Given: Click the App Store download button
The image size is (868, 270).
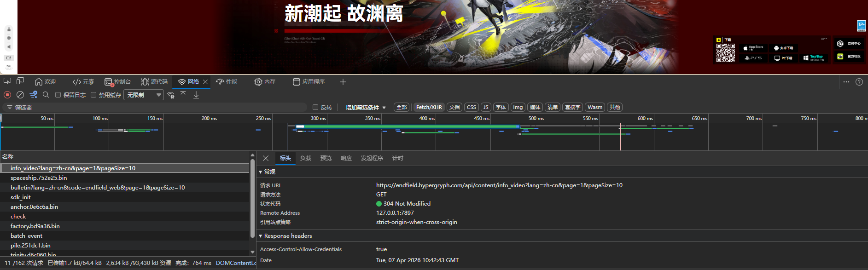Looking at the screenshot, I should 753,47.
